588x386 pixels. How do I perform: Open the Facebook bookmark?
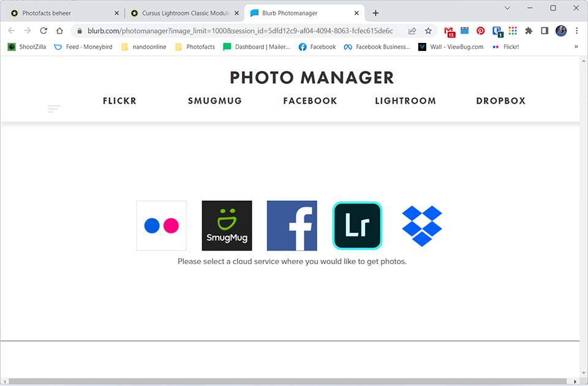pos(317,47)
